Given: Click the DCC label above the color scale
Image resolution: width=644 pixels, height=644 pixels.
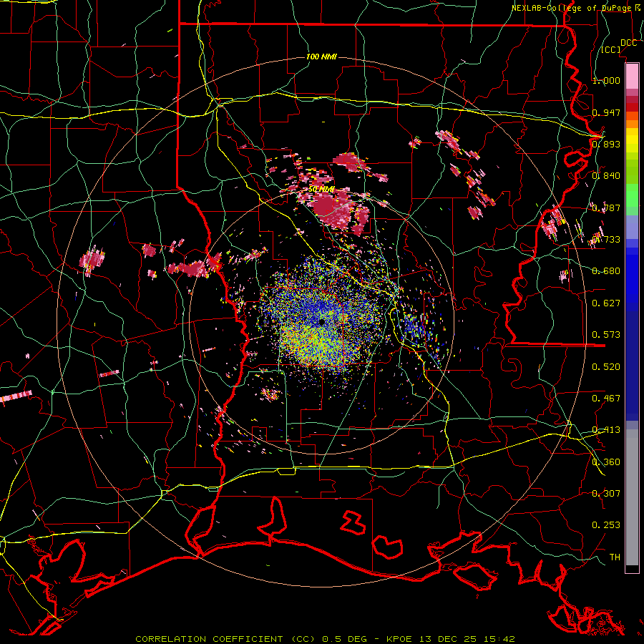Looking at the screenshot, I should coord(628,43).
